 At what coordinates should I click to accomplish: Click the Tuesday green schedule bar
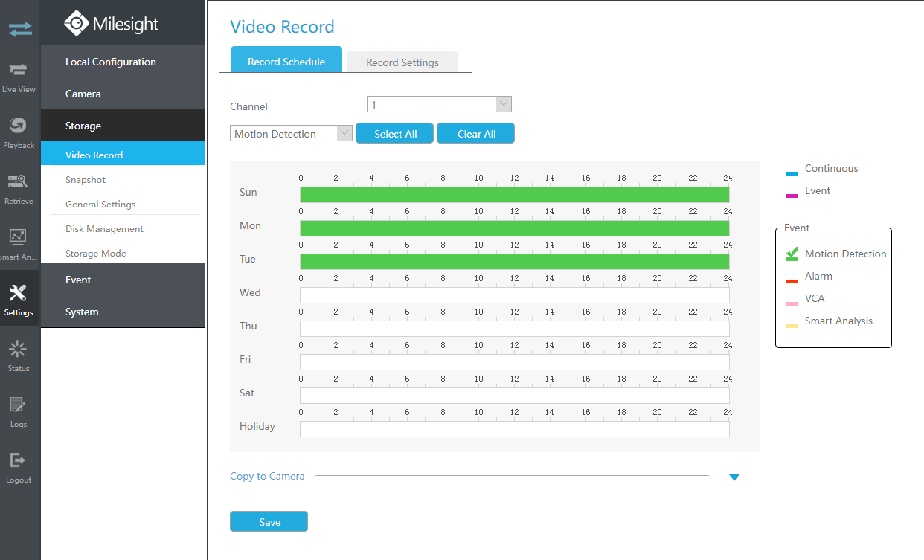click(x=515, y=262)
